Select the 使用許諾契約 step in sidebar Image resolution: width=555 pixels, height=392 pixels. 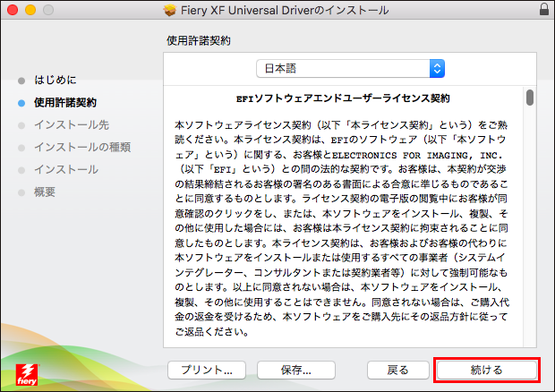[x=65, y=103]
